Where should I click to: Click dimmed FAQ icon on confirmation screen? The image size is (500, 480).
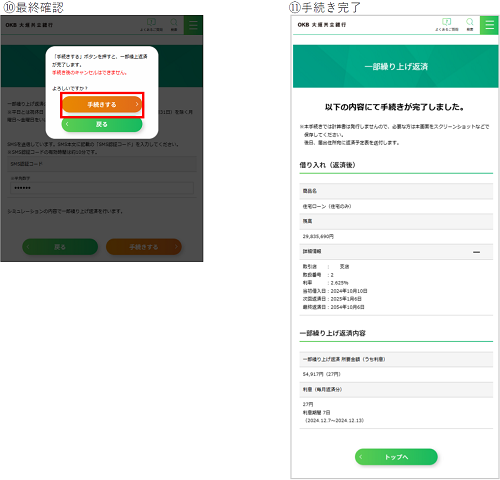pyautogui.click(x=151, y=25)
